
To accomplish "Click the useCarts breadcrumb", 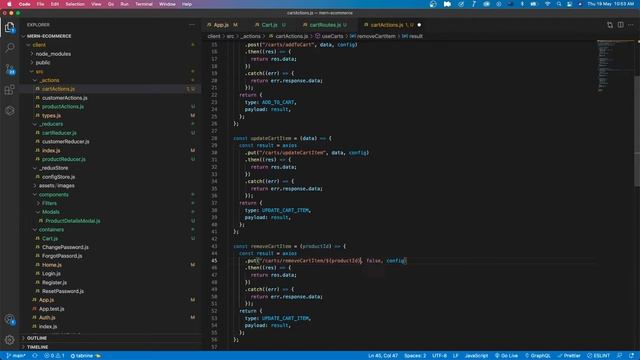I will [329, 36].
